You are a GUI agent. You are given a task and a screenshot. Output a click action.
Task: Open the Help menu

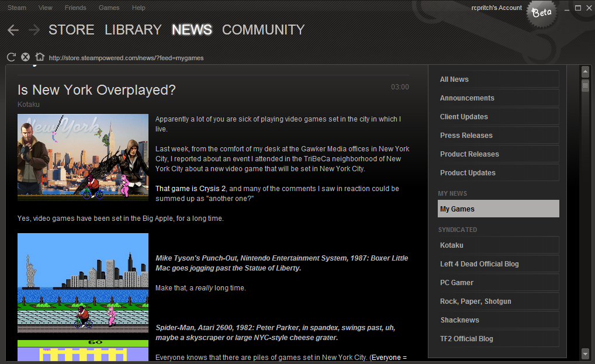[x=139, y=8]
